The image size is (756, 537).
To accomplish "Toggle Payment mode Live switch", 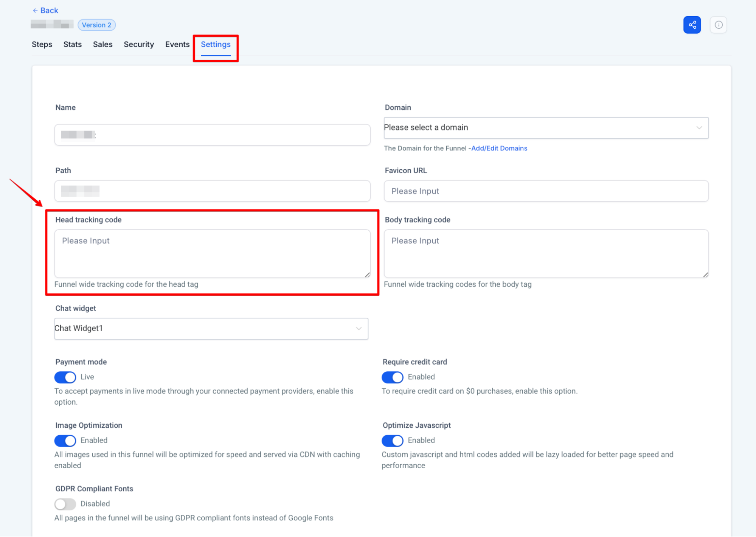I will (x=65, y=377).
